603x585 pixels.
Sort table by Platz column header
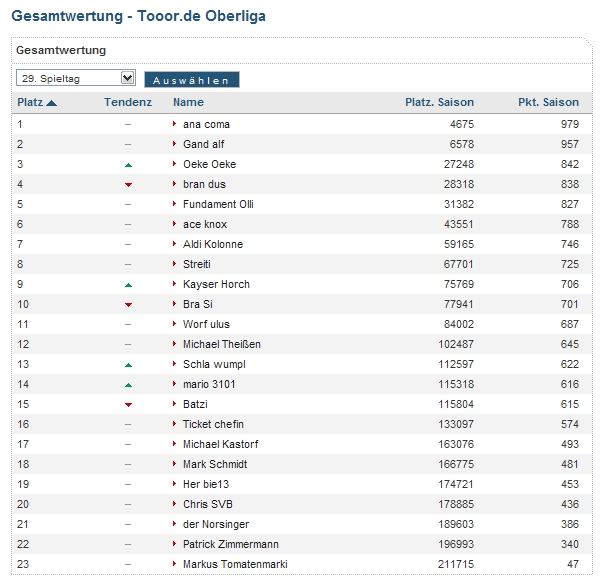click(x=29, y=102)
